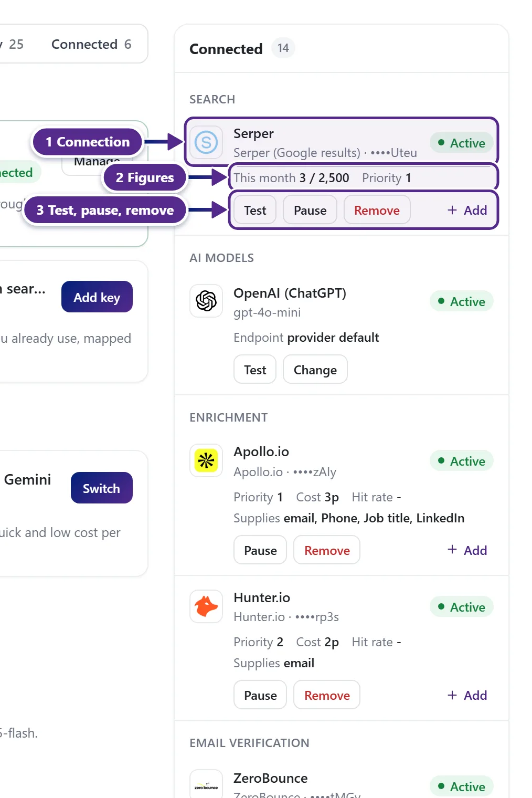Click the OpenAI Active status badge
532x798 pixels.
pyautogui.click(x=462, y=301)
